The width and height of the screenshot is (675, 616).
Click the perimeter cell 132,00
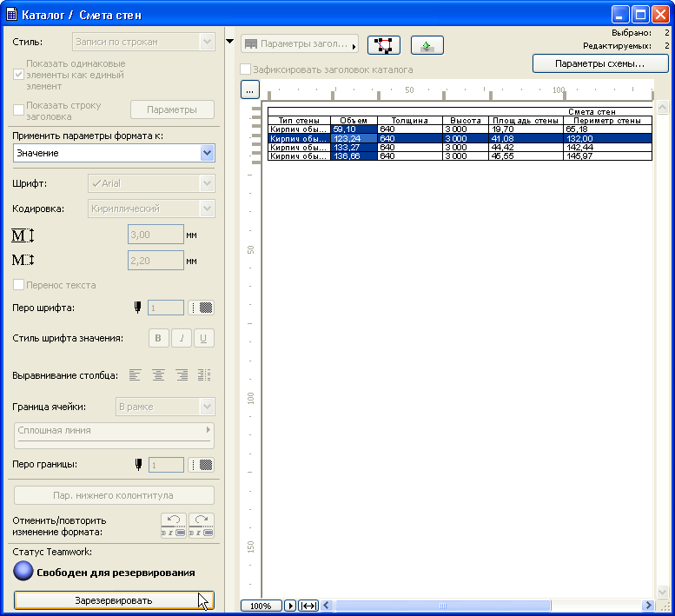point(607,139)
